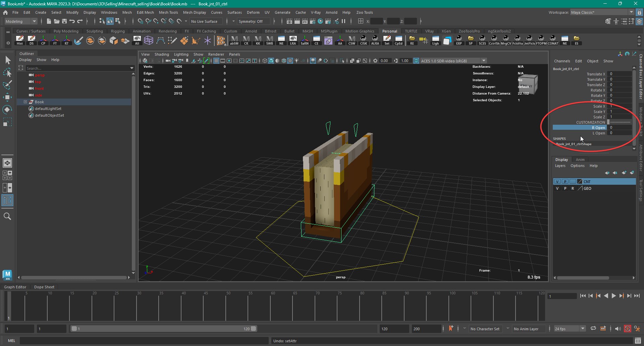Click the CP center pivot shelf icon
644x346 pixels.
(43, 41)
